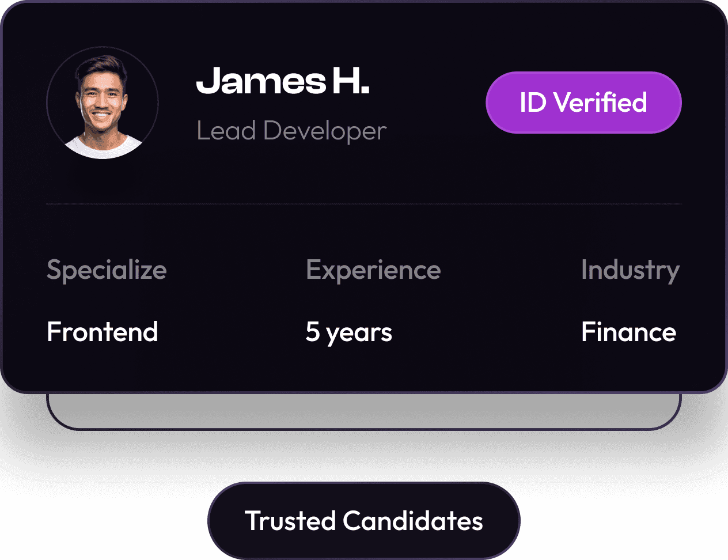Click the Lead Developer job title

point(291,131)
